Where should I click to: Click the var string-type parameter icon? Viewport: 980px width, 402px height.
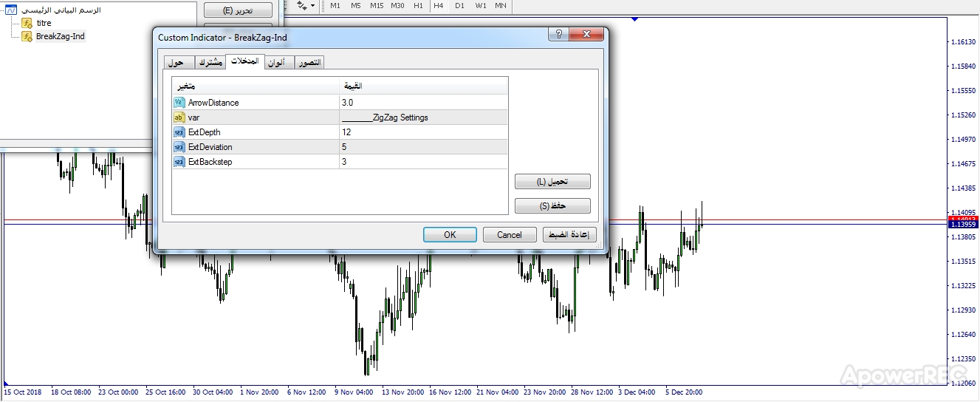(x=179, y=117)
